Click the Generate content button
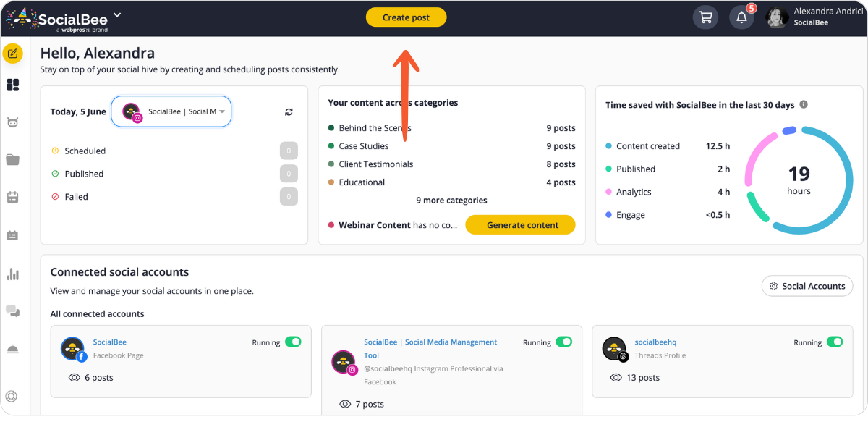This screenshot has width=868, height=422. tap(522, 225)
